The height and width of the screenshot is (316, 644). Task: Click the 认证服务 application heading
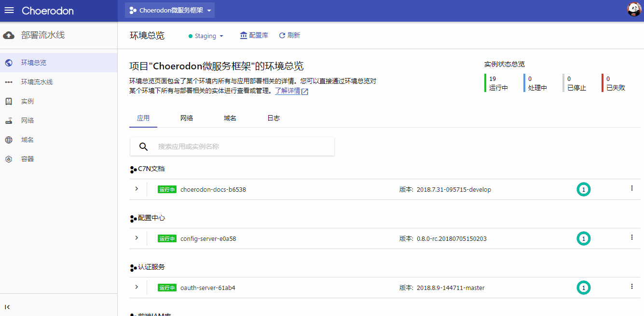[151, 267]
